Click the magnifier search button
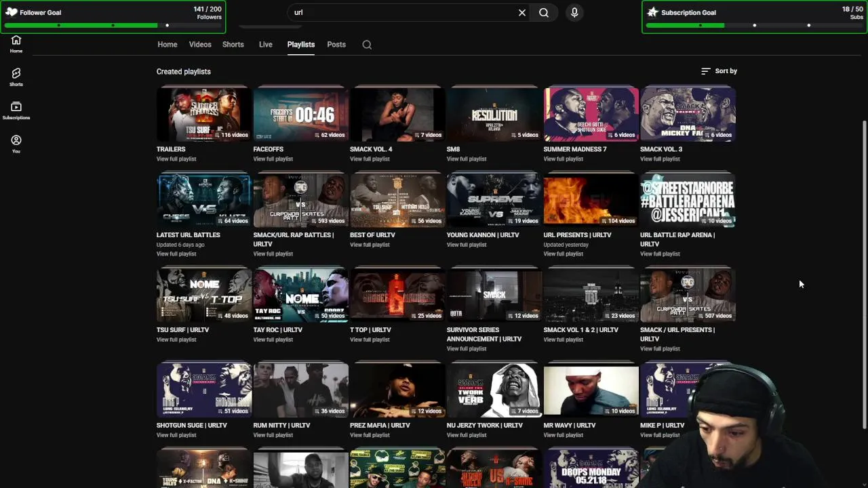Viewport: 868px width, 488px height. [x=544, y=12]
